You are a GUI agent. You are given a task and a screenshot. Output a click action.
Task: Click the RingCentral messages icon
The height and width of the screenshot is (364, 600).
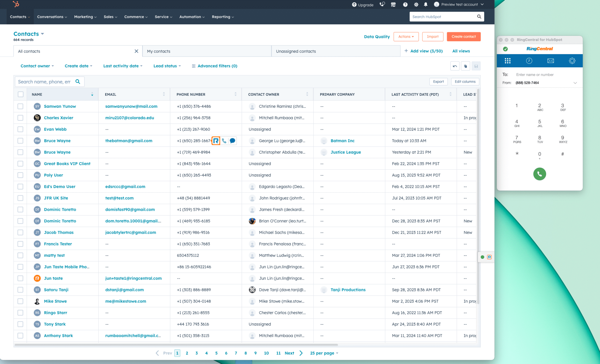click(x=550, y=60)
